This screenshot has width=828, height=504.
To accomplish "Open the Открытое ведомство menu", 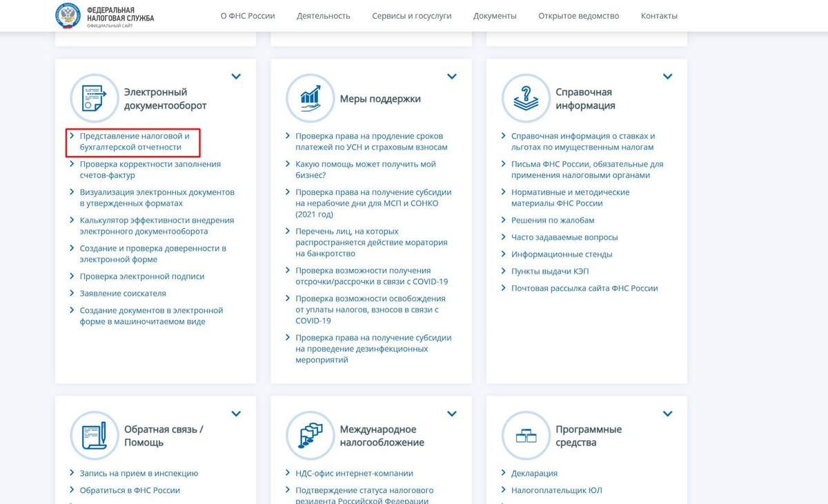I will (x=579, y=16).
